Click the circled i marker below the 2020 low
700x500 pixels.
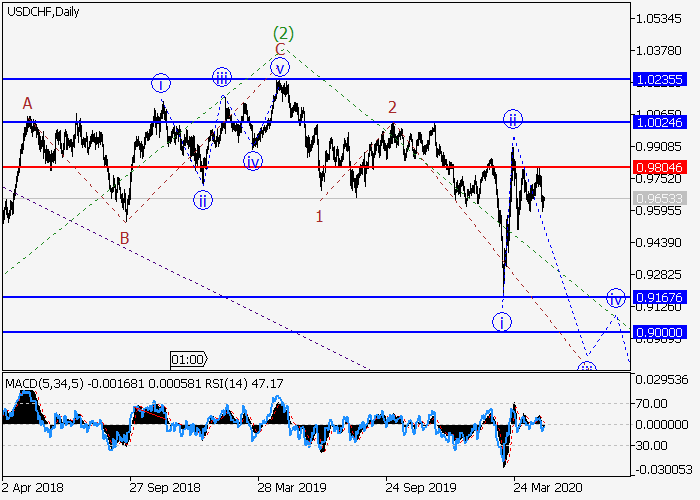(x=502, y=321)
